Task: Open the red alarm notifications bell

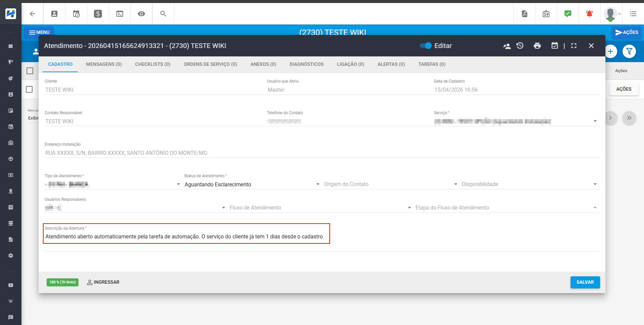Action: tap(589, 14)
